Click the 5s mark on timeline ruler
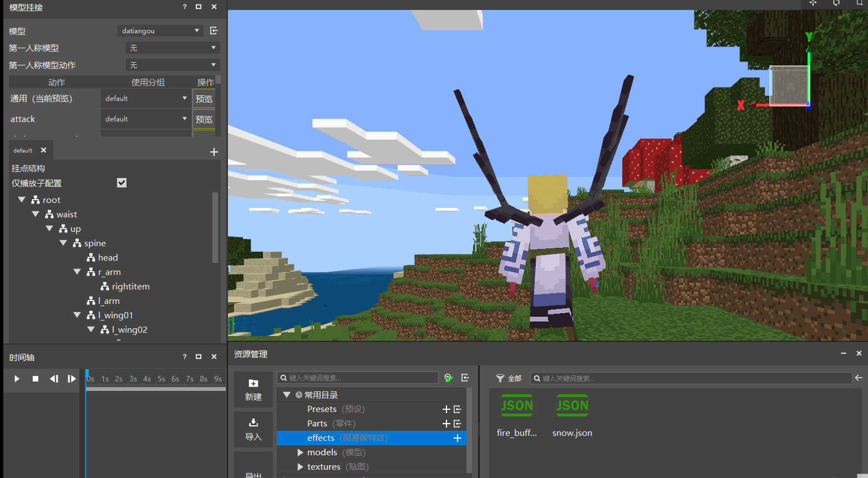 (x=161, y=379)
